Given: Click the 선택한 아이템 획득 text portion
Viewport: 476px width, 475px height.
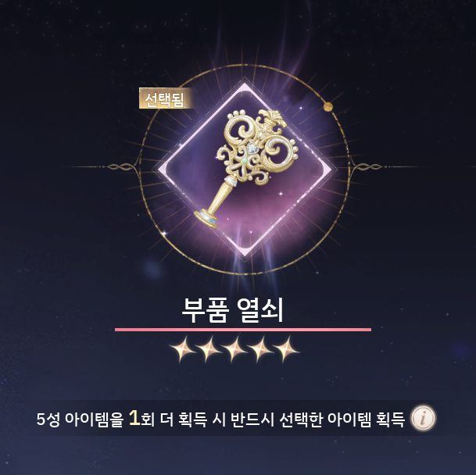Looking at the screenshot, I should pyautogui.click(x=342, y=420).
